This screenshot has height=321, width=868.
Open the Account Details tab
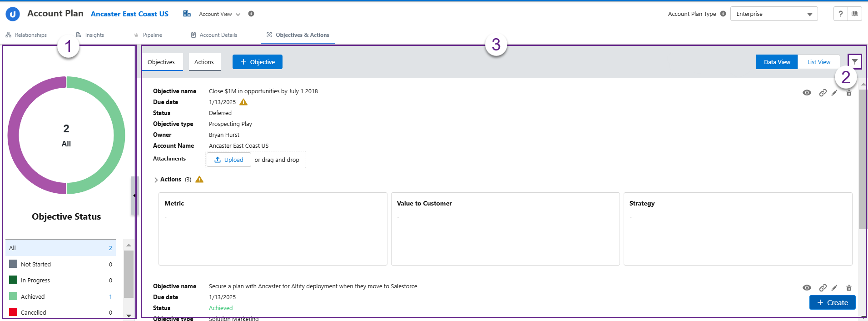(214, 35)
